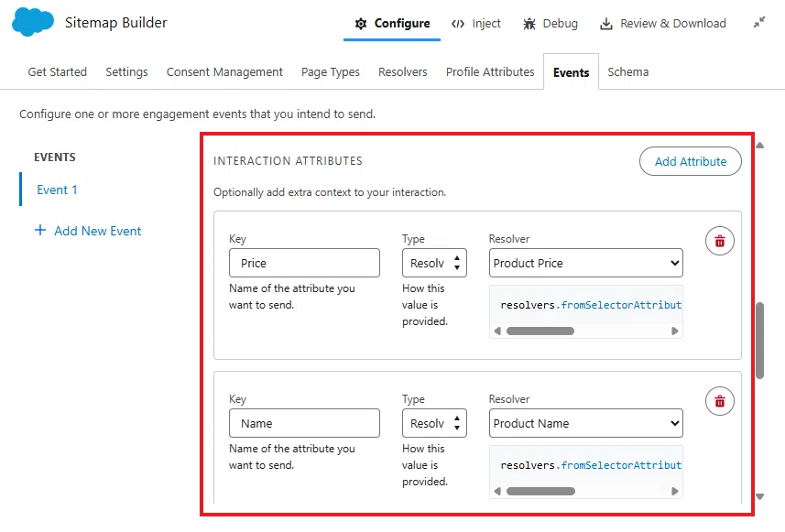This screenshot has width=785, height=532.
Task: Go to Review & Download step
Action: click(663, 24)
